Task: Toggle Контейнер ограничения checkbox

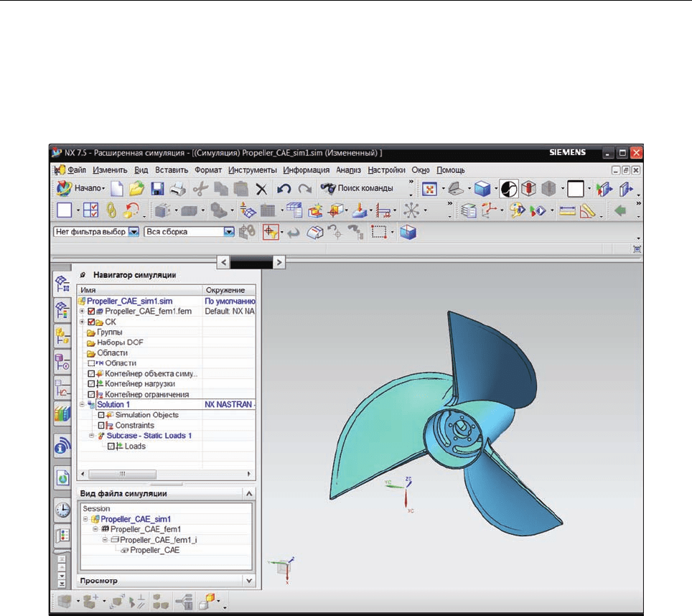Action: click(x=91, y=394)
